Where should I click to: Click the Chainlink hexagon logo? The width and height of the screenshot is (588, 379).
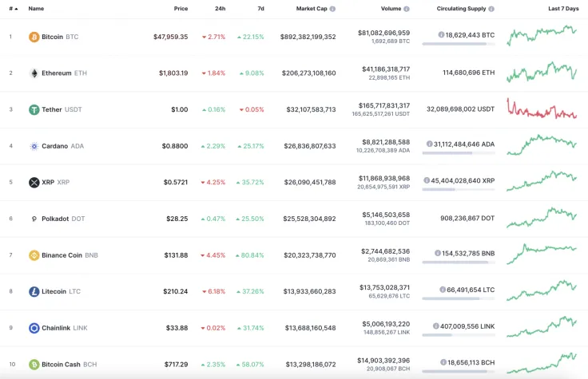pos(34,328)
